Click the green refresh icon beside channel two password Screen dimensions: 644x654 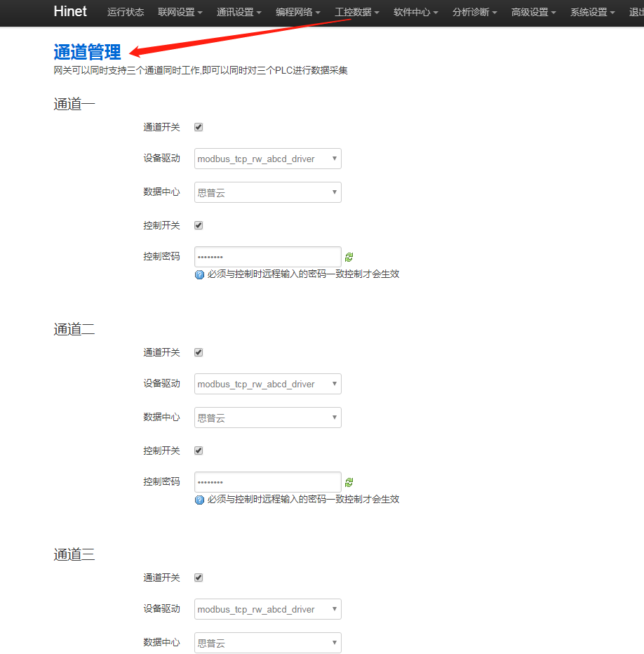pyautogui.click(x=349, y=483)
